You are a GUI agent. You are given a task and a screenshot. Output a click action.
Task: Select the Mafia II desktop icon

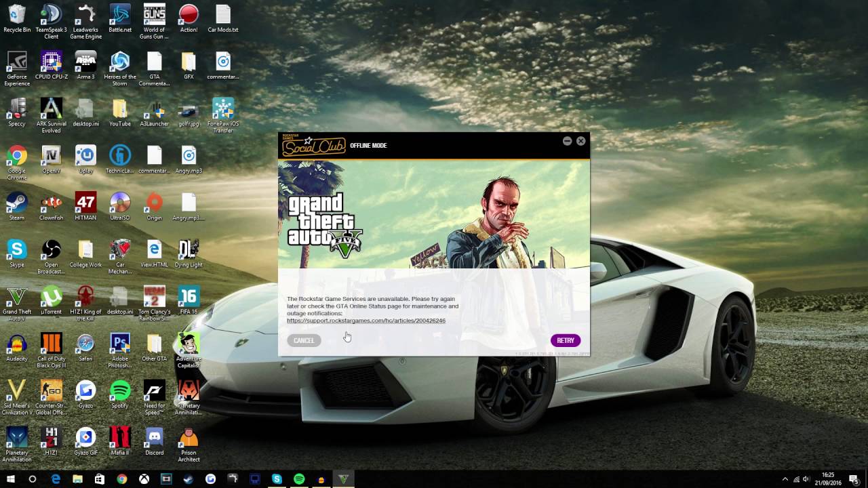coord(120,441)
